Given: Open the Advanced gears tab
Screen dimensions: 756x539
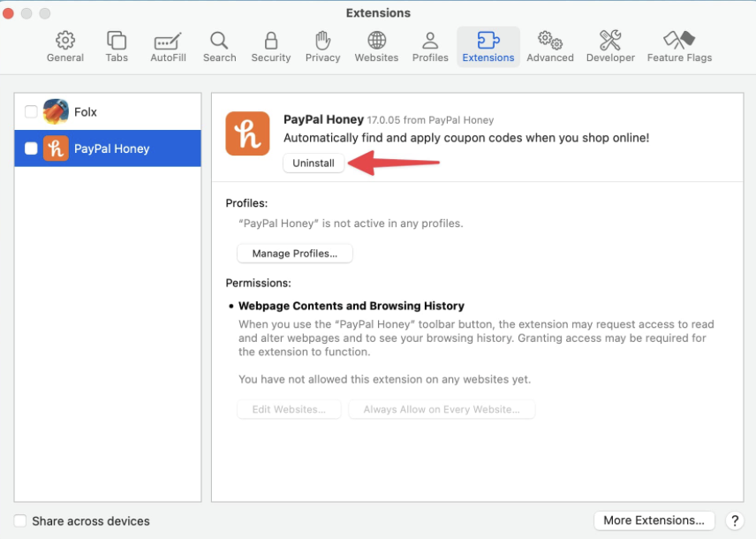Looking at the screenshot, I should pyautogui.click(x=550, y=47).
